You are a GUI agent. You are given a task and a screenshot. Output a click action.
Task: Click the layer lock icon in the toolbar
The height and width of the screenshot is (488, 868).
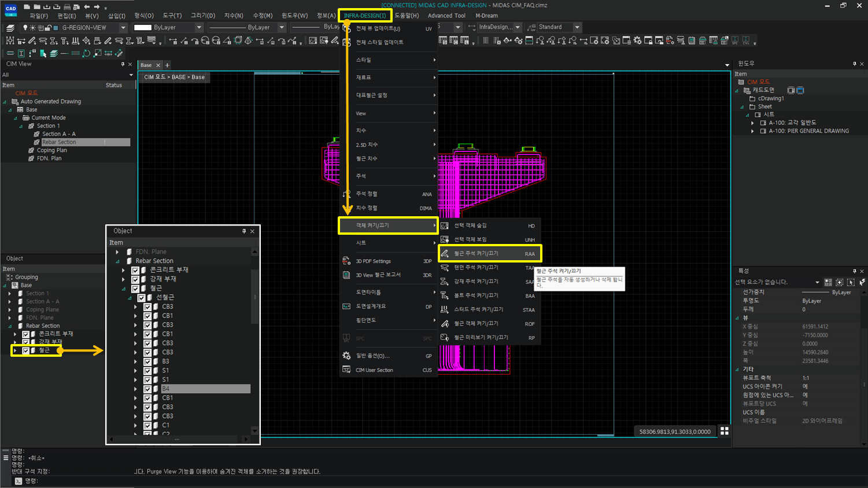(x=48, y=27)
